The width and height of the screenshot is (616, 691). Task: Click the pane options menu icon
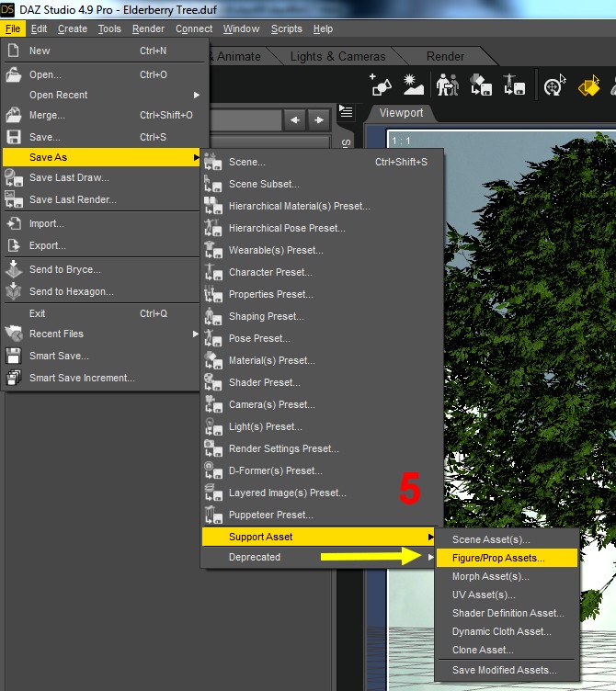346,112
